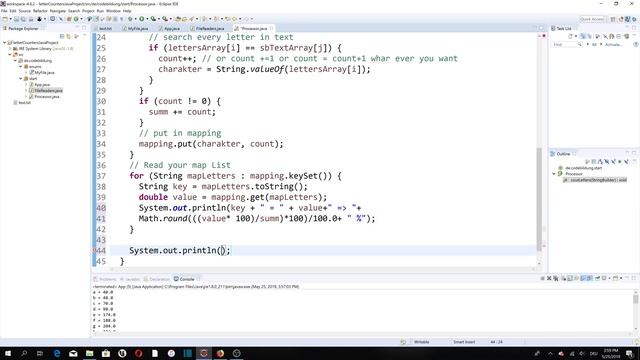This screenshot has width=640, height=360.
Task: Select Processor.java in Package Explorer
Action: 47,96
